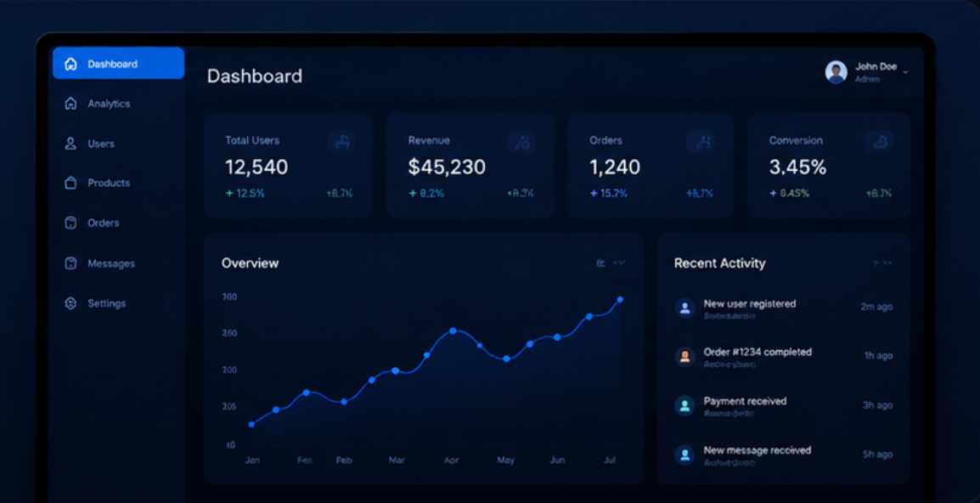
Task: Click the Jul data point on chart
Action: coord(620,300)
